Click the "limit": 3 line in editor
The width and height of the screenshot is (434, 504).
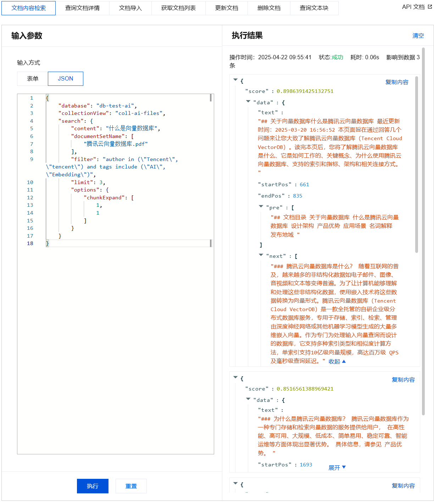(88, 182)
